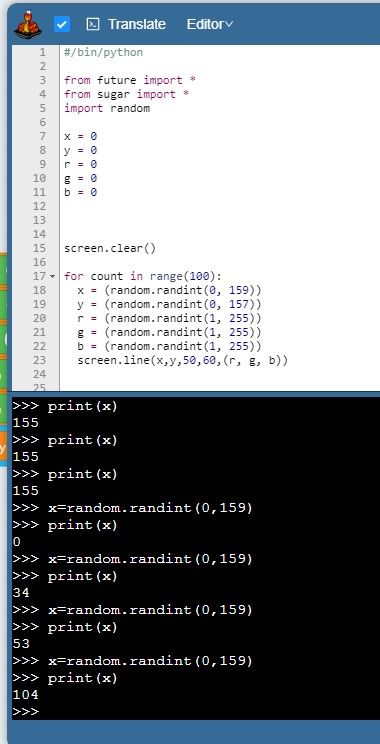380x744 pixels.
Task: Click line number 15 in the gutter
Action: click(40, 248)
